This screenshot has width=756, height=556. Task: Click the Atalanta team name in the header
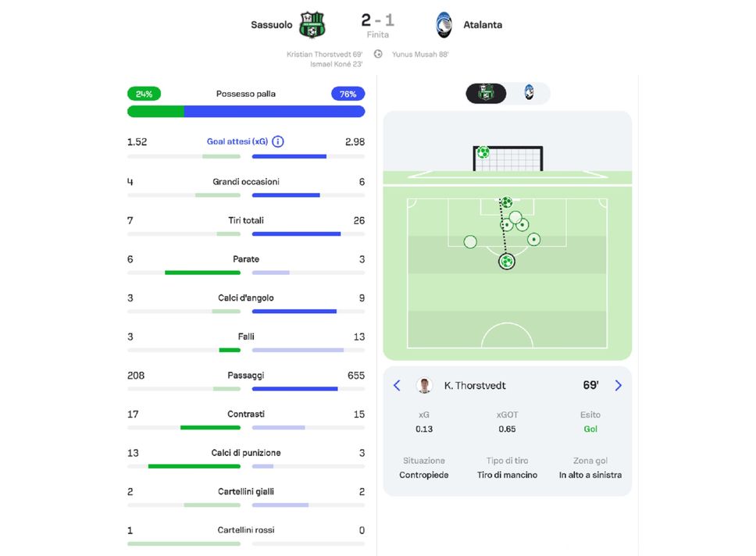tap(483, 25)
